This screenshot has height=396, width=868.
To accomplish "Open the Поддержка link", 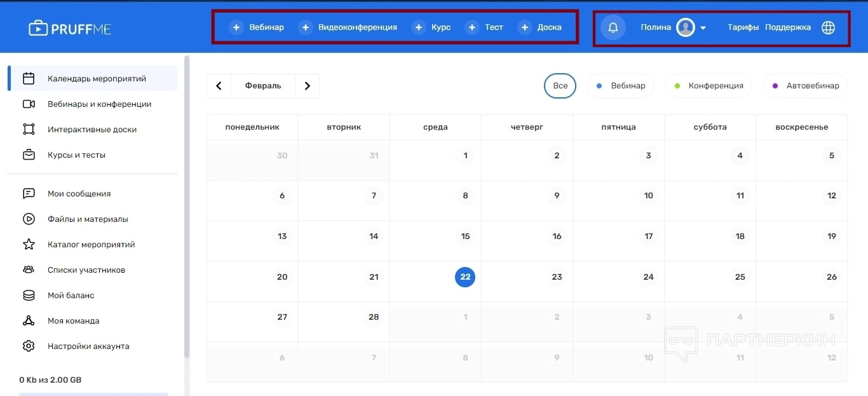I will [x=788, y=27].
